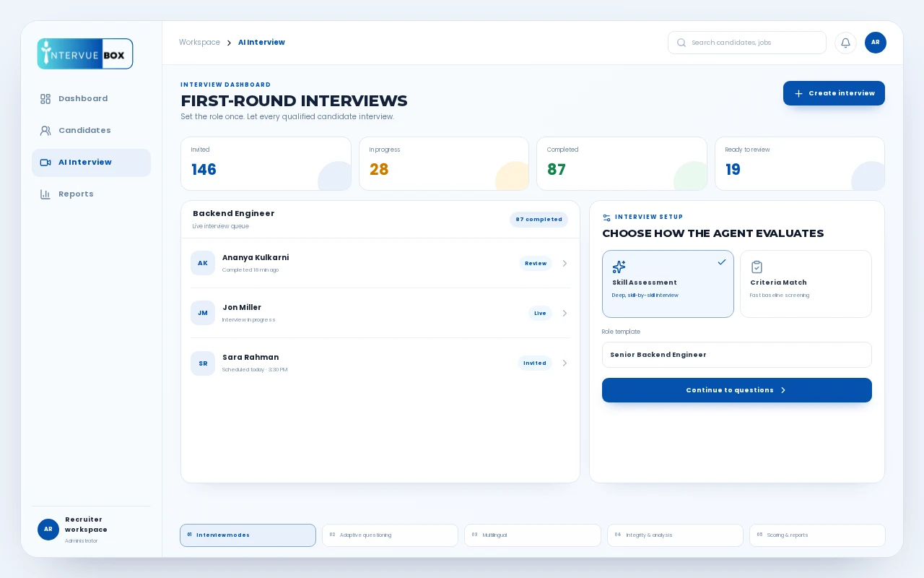Click 'Fast baseline screening' description
The image size is (924, 578).
[x=780, y=296]
